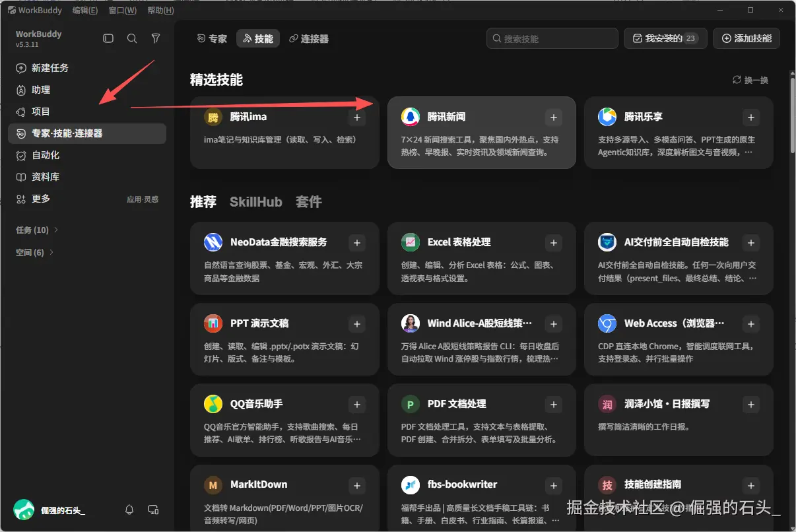Switch to the 专家 tab
This screenshot has width=796, height=532.
point(212,39)
